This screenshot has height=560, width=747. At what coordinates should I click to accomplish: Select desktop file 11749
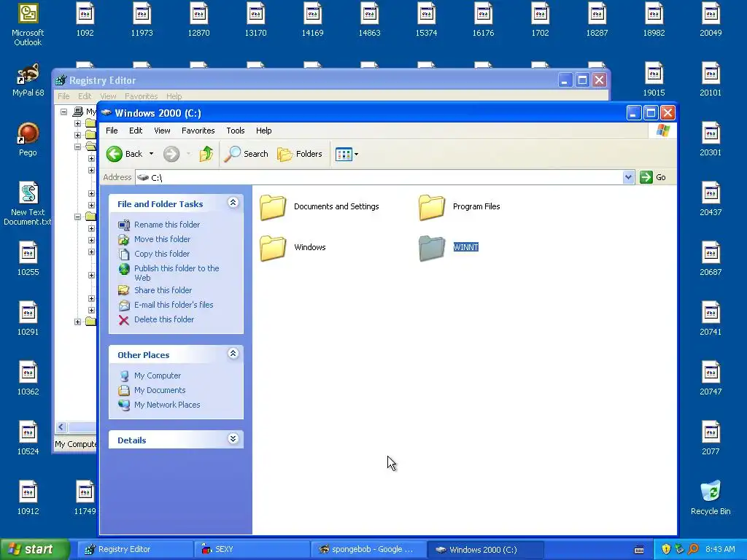coord(85,498)
